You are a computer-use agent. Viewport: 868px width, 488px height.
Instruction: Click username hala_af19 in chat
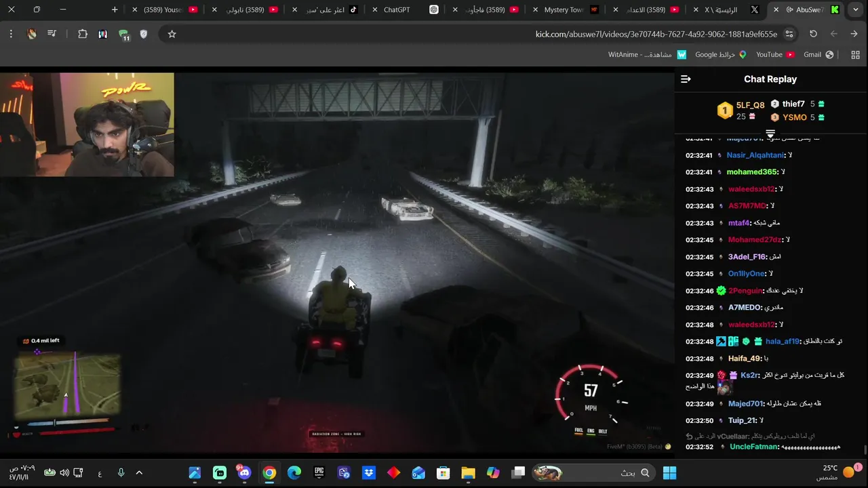pos(783,342)
